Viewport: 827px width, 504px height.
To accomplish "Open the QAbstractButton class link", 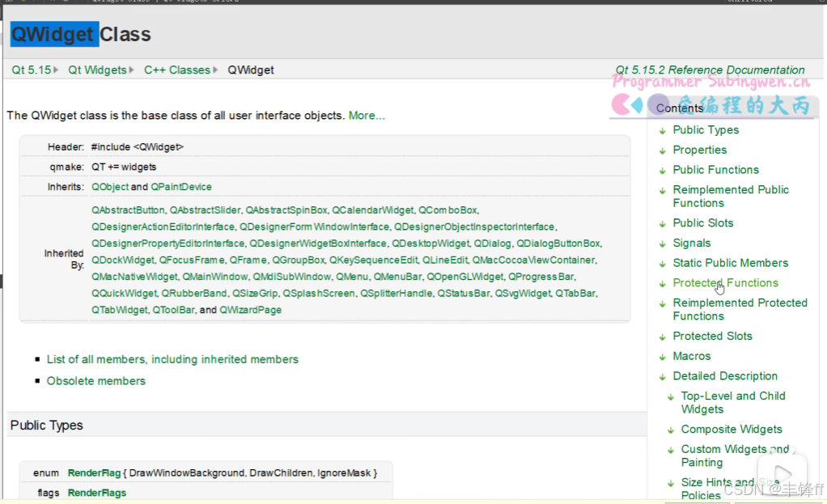I will pos(128,210).
